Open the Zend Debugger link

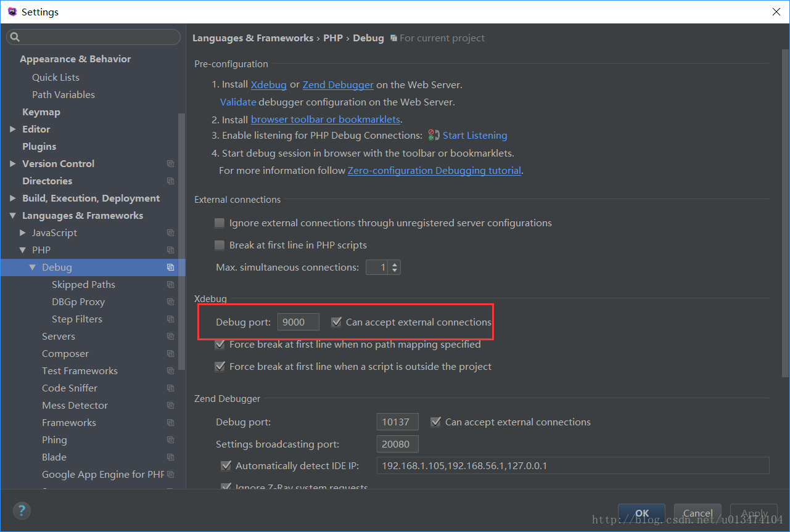tap(338, 84)
